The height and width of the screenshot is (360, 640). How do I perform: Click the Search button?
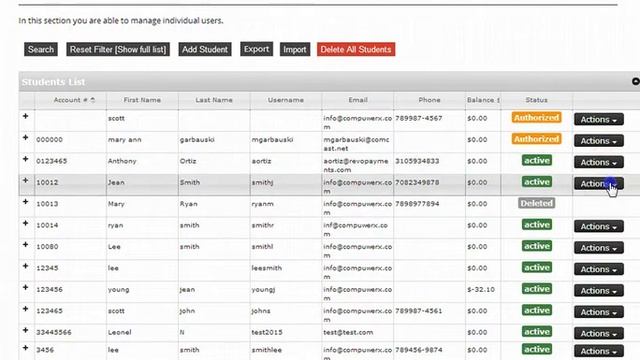tap(41, 49)
